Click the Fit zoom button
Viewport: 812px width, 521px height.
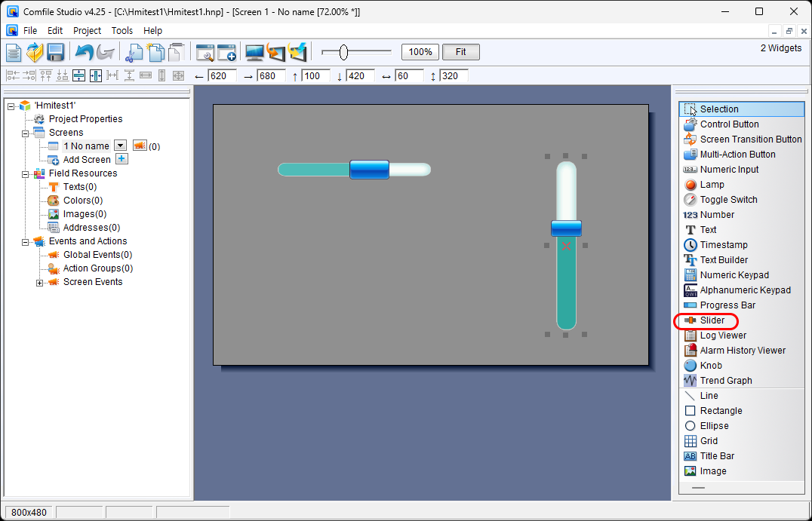coord(460,52)
